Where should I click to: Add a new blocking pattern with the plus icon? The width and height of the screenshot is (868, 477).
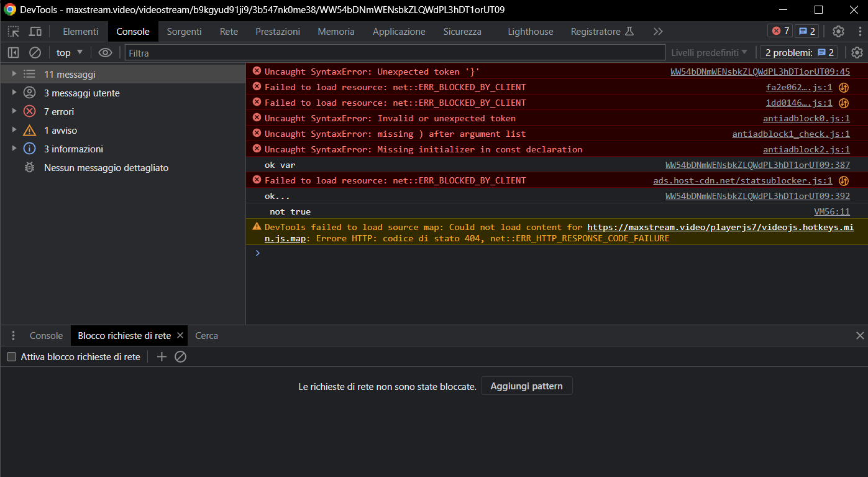coord(162,356)
